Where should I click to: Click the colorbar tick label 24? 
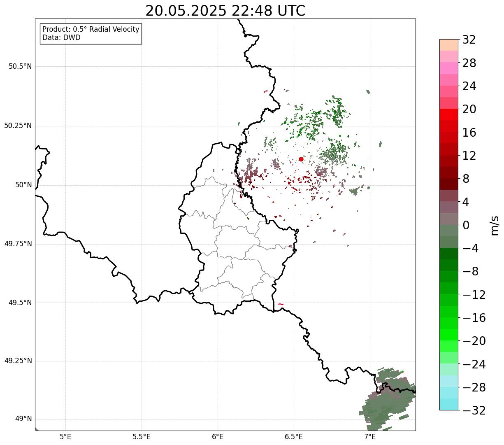point(469,86)
